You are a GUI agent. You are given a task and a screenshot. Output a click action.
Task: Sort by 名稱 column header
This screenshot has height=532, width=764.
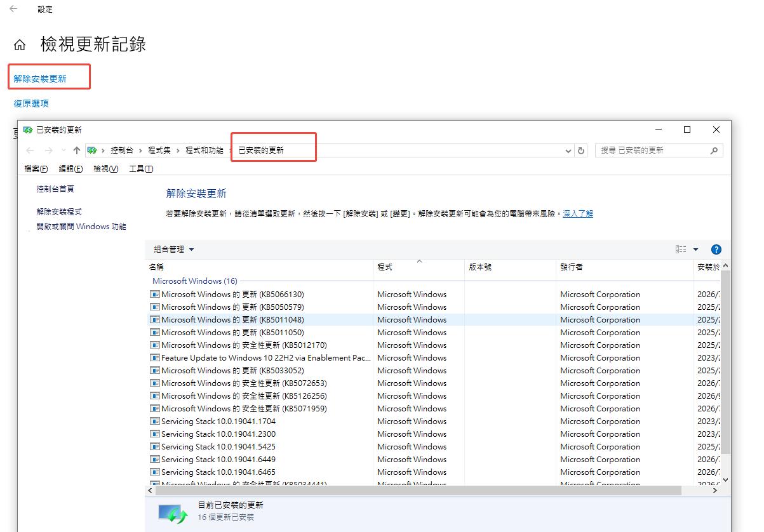(x=260, y=267)
